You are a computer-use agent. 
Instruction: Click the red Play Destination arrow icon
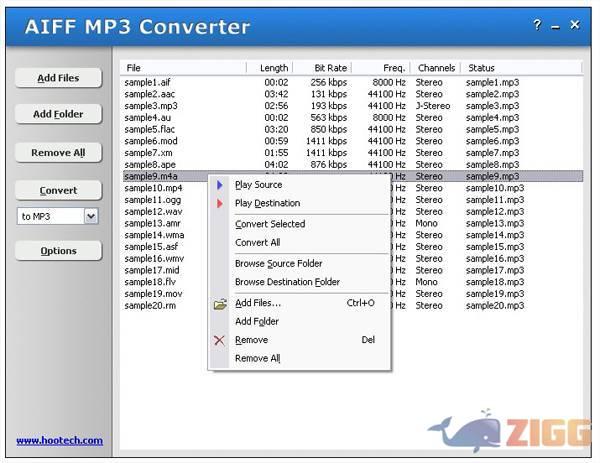(x=220, y=204)
